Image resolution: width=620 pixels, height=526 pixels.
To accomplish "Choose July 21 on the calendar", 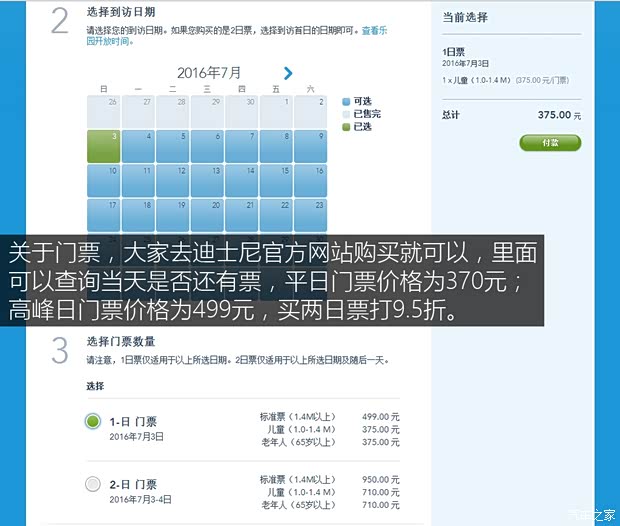I will tap(242, 215).
